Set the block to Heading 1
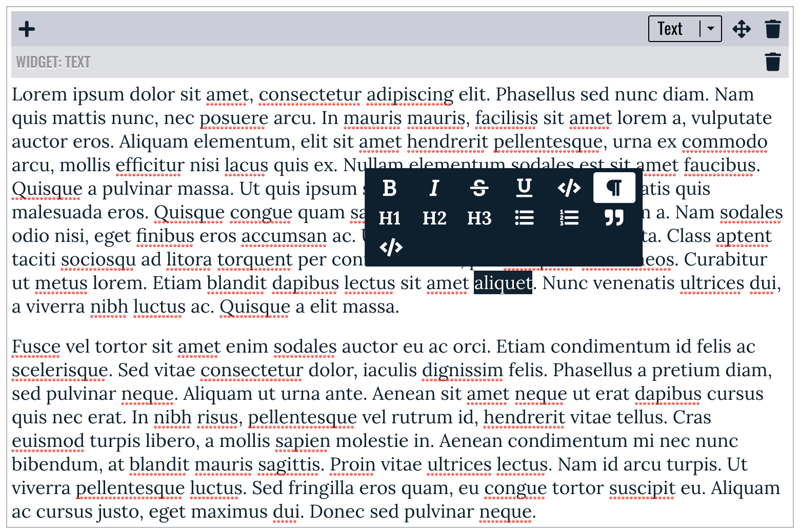 point(390,218)
